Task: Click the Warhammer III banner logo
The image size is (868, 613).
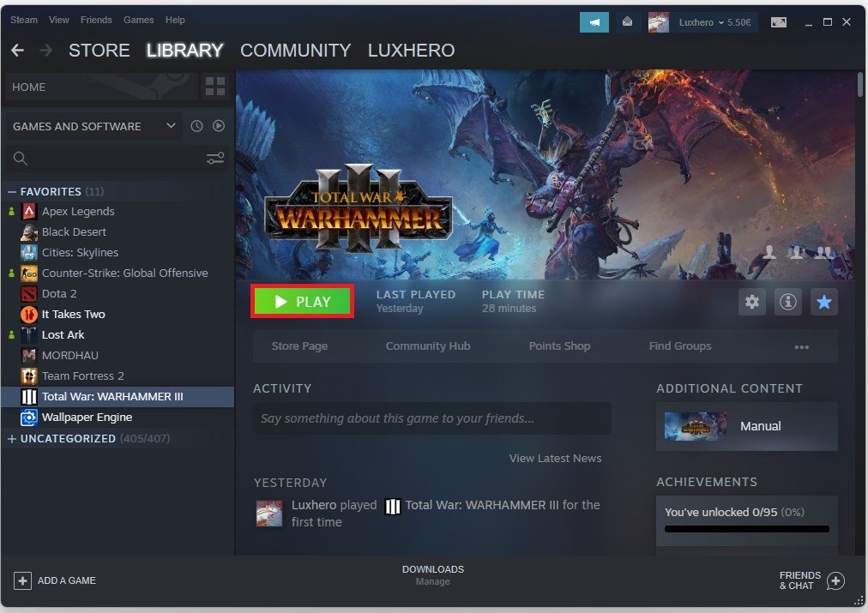Action: [x=359, y=208]
